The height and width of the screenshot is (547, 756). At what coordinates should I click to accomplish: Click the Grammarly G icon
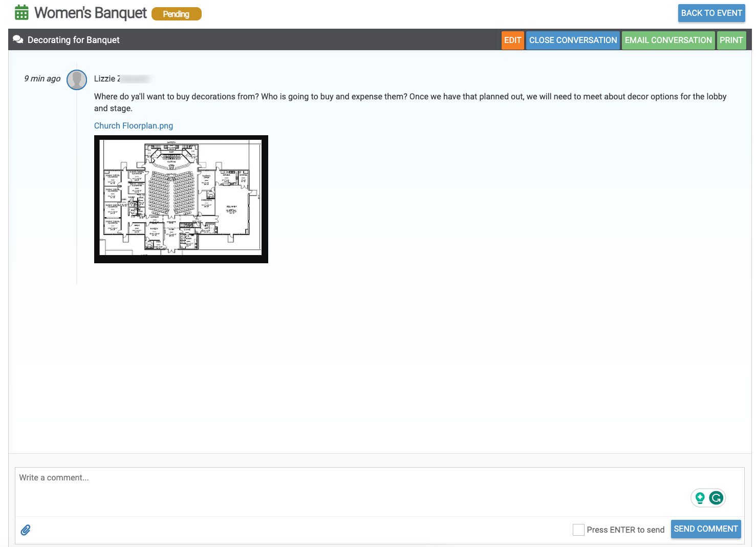pyautogui.click(x=716, y=498)
